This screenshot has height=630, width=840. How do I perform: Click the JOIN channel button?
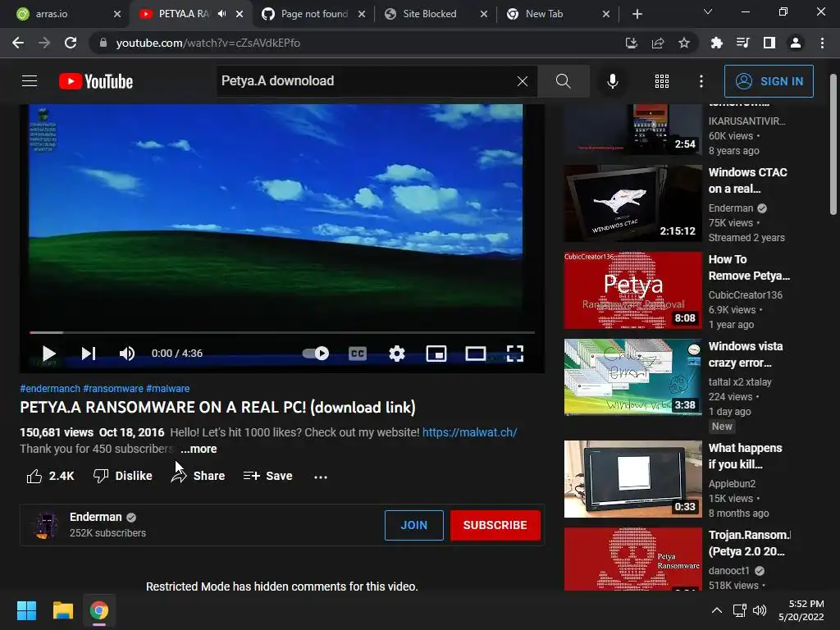pyautogui.click(x=414, y=525)
